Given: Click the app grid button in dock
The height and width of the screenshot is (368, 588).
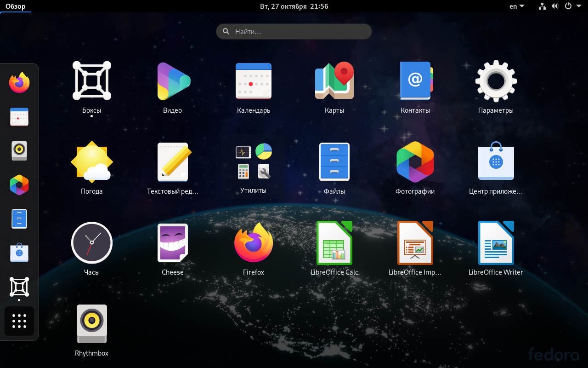Looking at the screenshot, I should tap(19, 321).
